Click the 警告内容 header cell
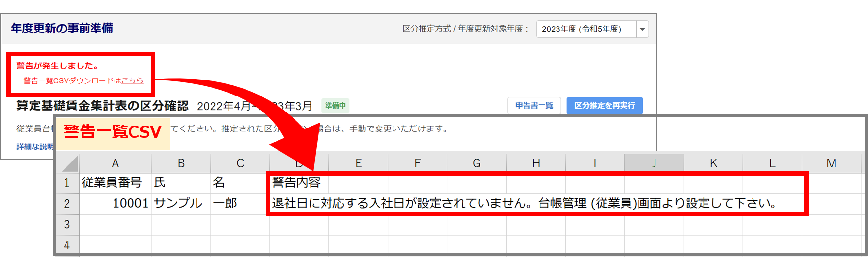Viewport: 868px width, 257px height. (297, 183)
